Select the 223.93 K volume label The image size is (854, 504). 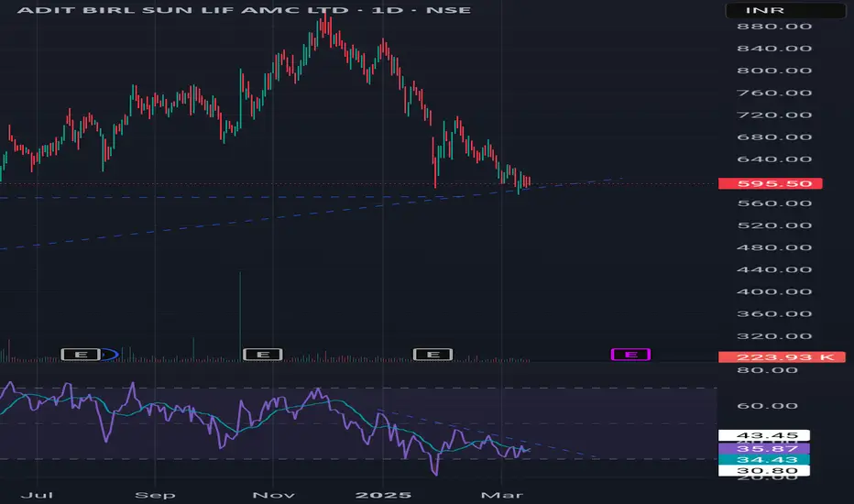[782, 356]
